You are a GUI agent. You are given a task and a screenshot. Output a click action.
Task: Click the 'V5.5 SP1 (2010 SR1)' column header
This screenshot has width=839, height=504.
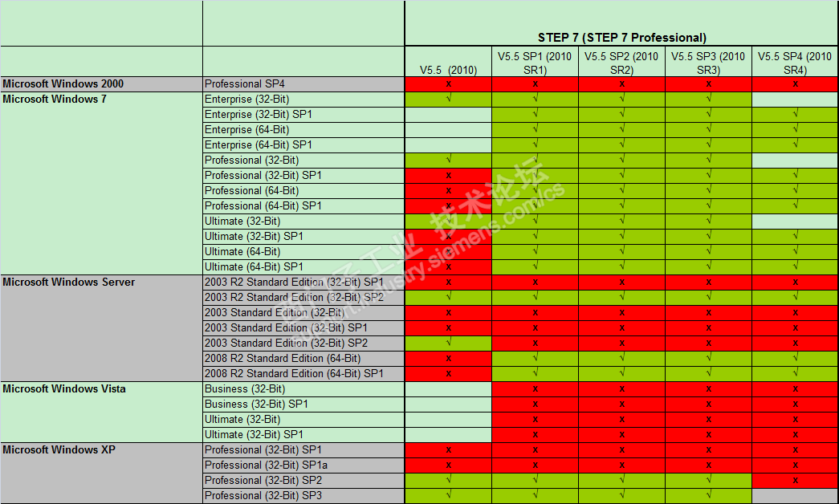pos(535,62)
